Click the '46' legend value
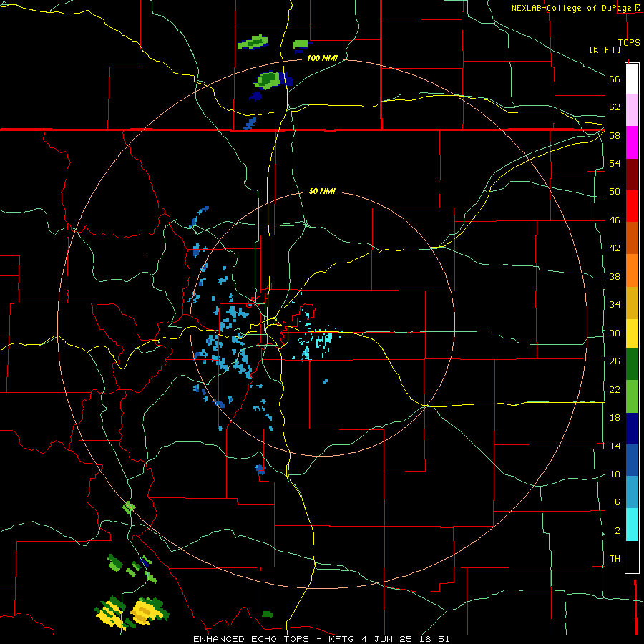644x644 pixels. tap(615, 220)
